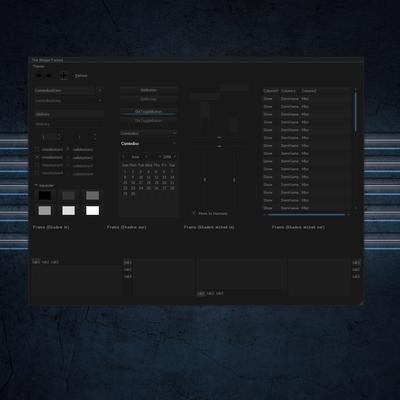Click the tree view horizontal scrollbar
The image size is (400, 400).
pyautogui.click(x=307, y=214)
